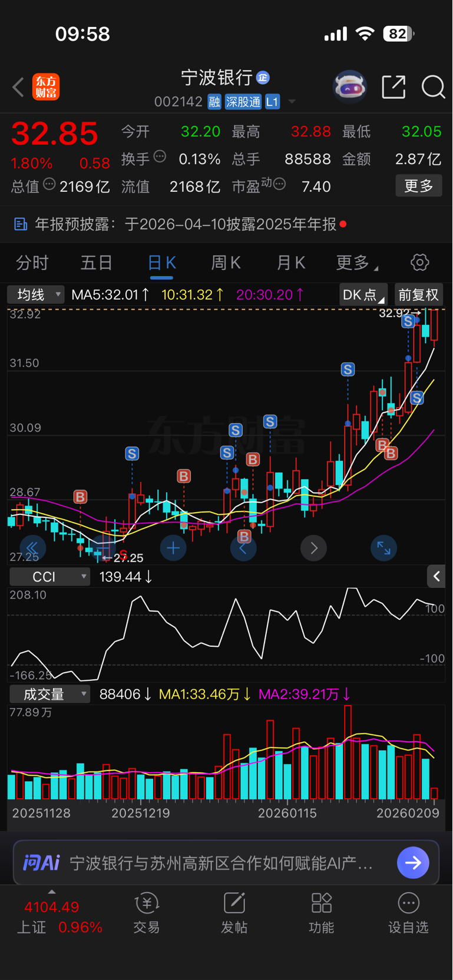Tap the 最高 32.88 value

tap(311, 131)
